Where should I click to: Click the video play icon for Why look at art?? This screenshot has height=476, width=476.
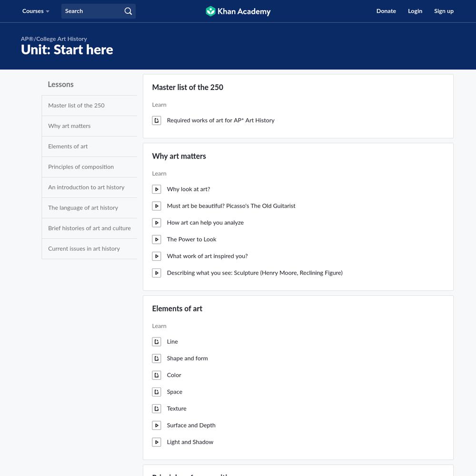157,189
